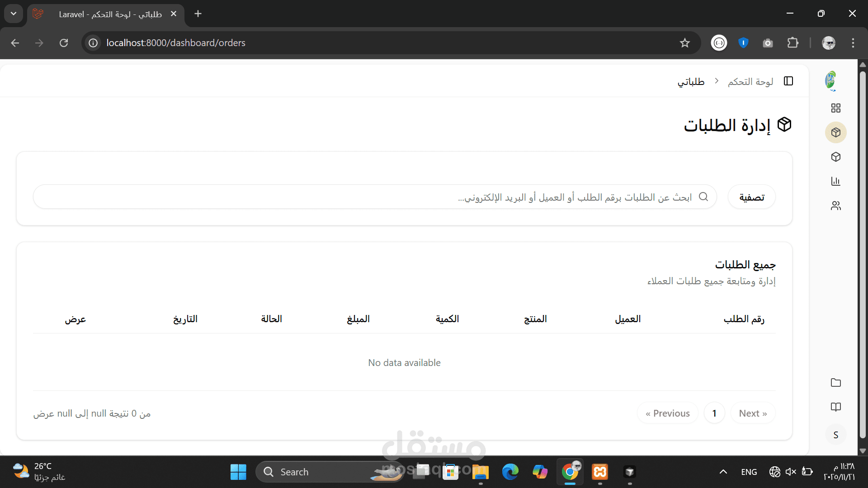
Task: Select the highlighted orders box icon
Action: (835, 132)
